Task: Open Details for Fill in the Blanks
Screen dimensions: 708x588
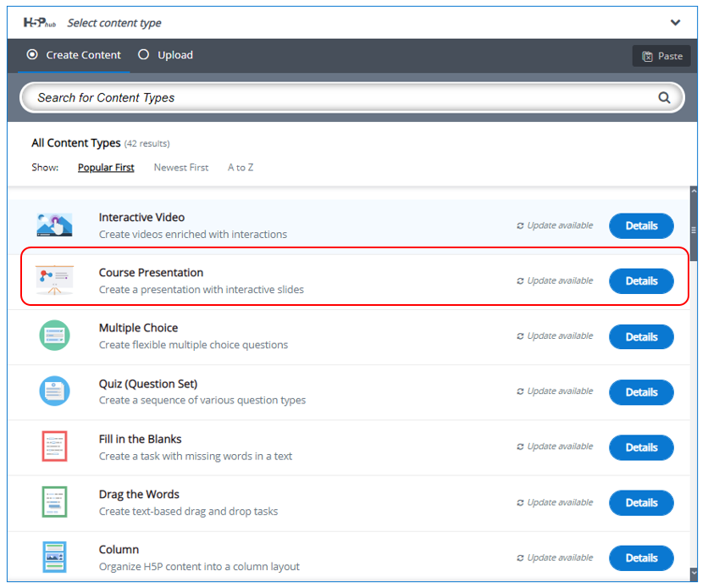Action: 641,447
